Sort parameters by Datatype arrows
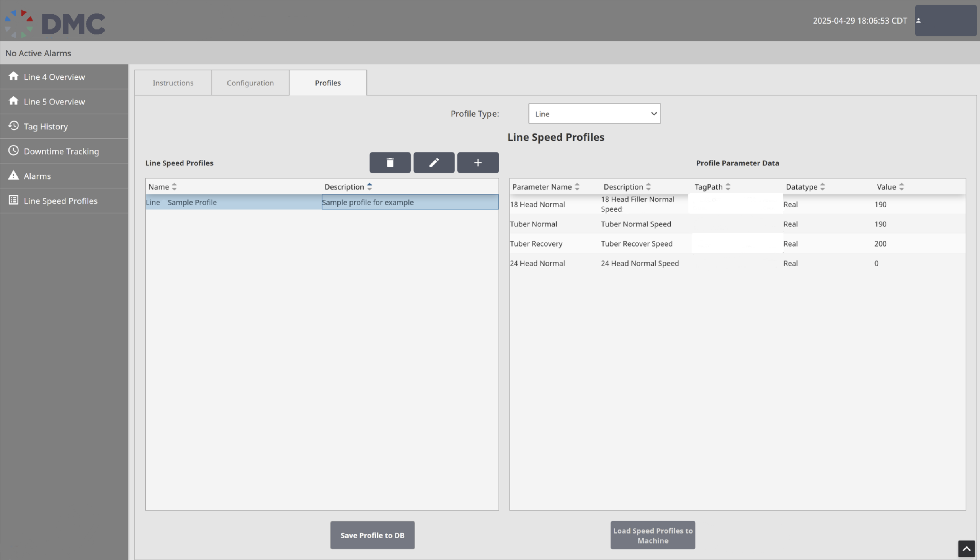 pos(823,187)
